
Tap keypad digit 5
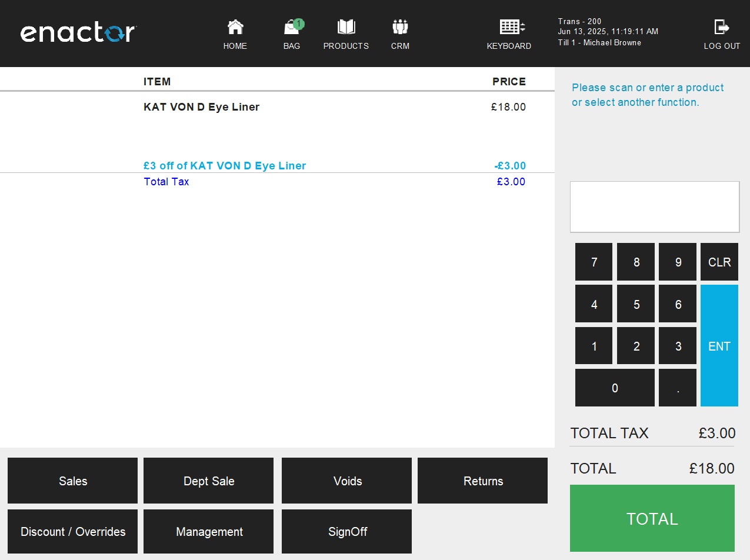636,304
